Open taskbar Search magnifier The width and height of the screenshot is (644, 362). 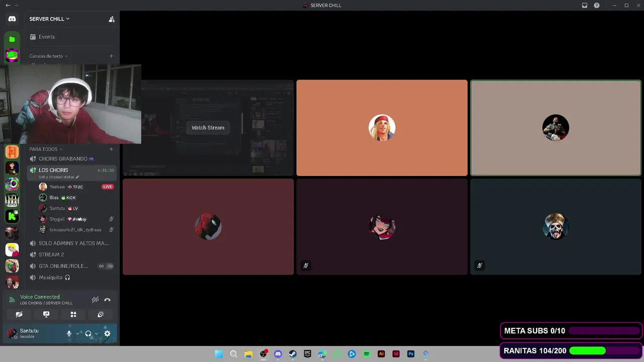coord(233,354)
